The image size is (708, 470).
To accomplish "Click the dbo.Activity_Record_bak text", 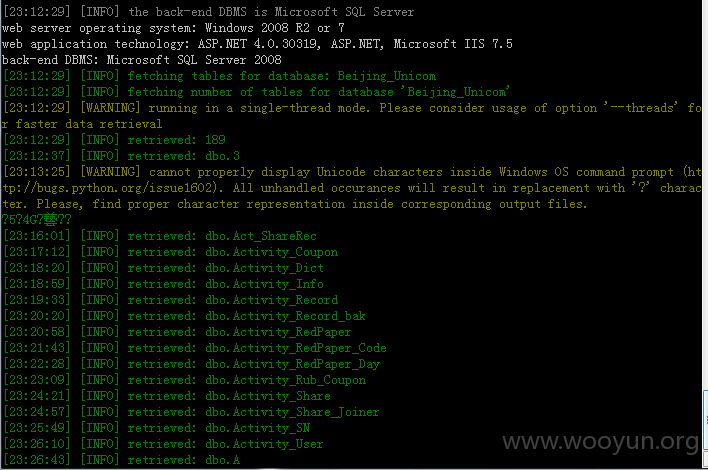I will click(285, 316).
